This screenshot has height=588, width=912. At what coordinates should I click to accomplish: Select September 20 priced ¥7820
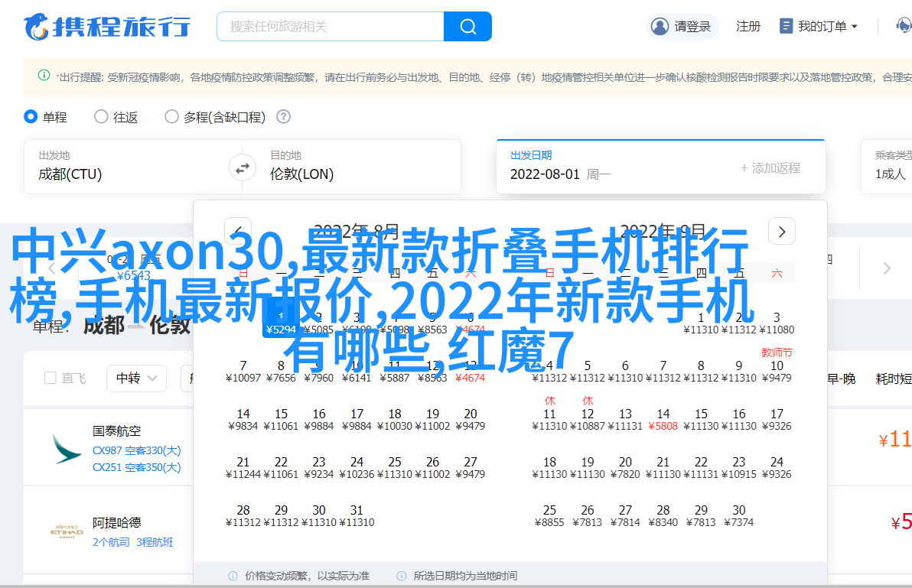click(625, 468)
